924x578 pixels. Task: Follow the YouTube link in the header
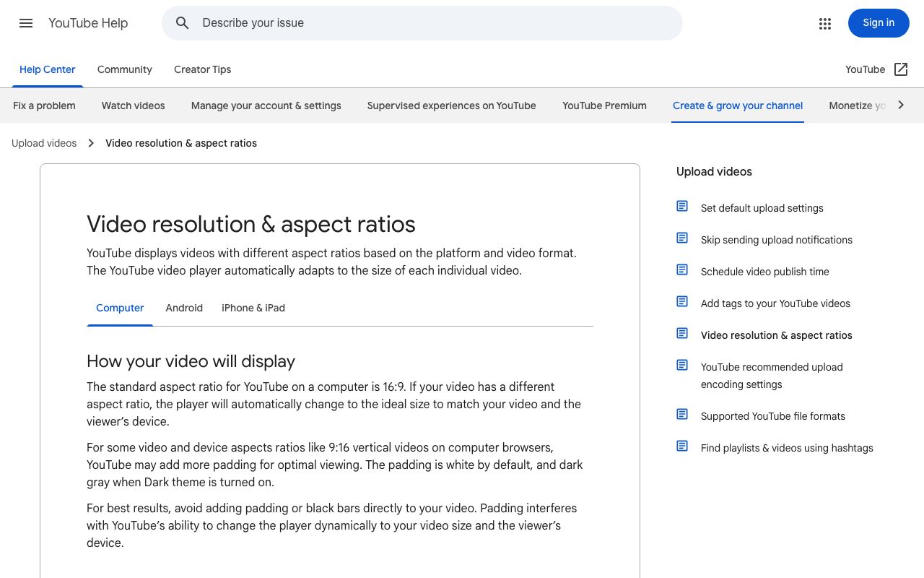click(x=865, y=69)
